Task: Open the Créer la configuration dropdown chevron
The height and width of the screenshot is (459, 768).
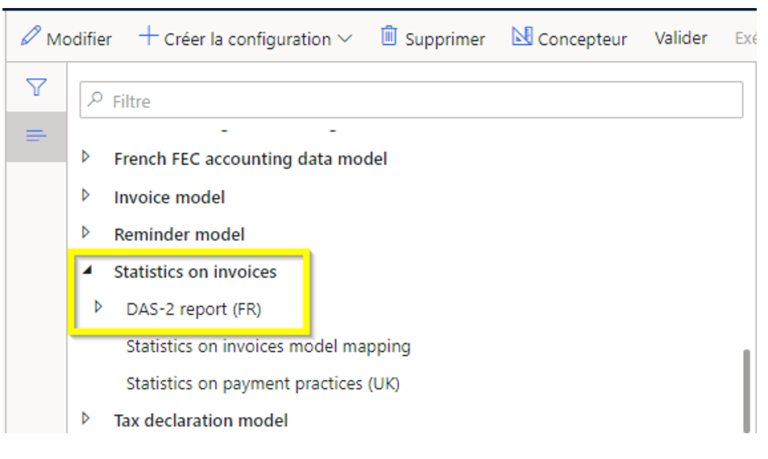Action: [345, 39]
